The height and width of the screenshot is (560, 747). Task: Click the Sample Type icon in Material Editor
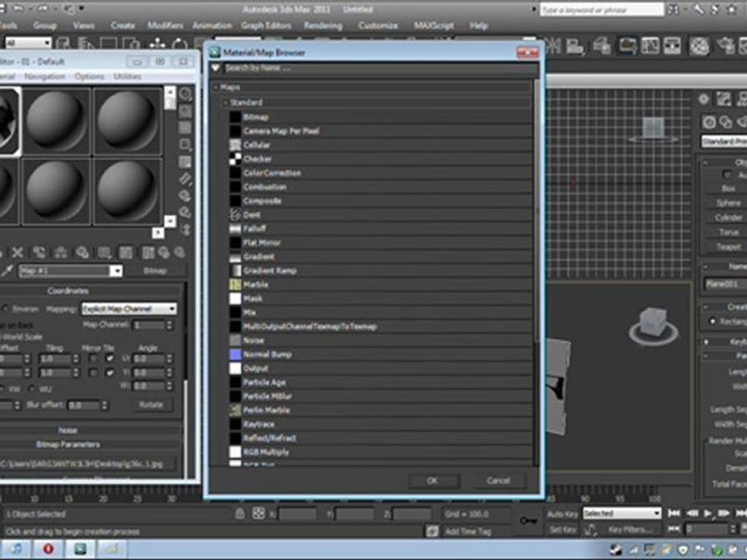(185, 94)
